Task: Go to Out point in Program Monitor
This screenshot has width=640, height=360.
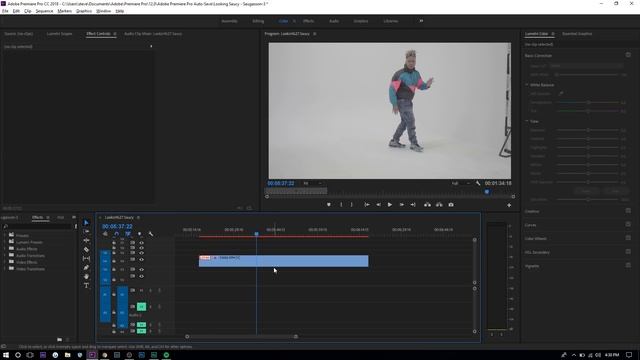Action: [413, 204]
